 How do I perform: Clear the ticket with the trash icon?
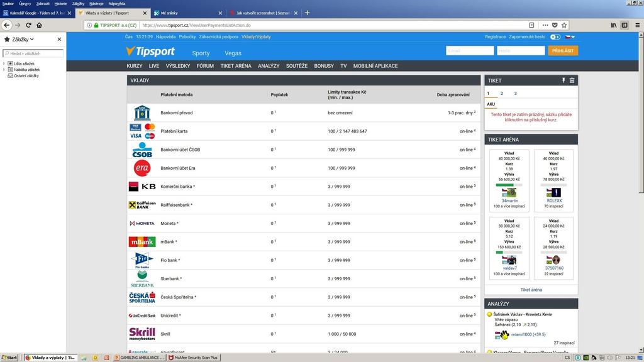tap(572, 80)
